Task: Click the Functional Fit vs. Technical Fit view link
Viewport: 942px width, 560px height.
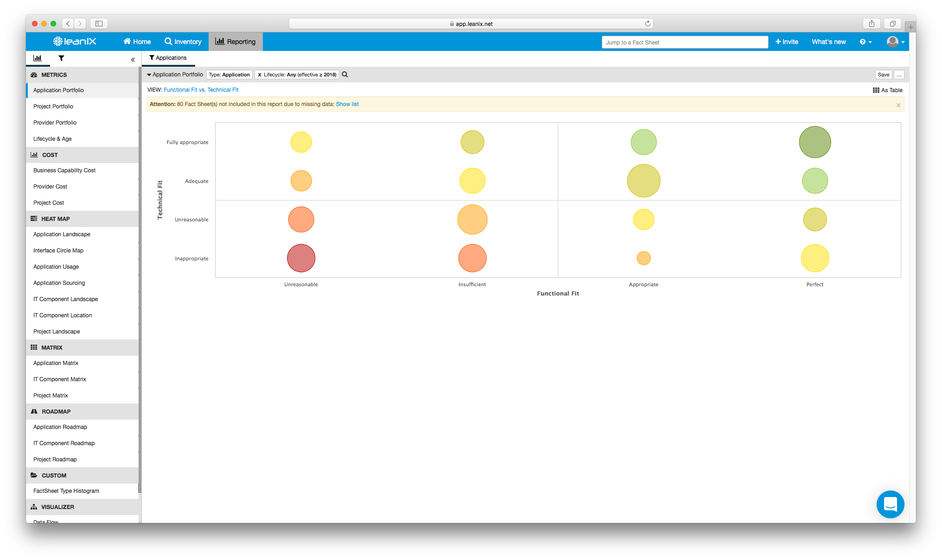Action: coord(201,90)
